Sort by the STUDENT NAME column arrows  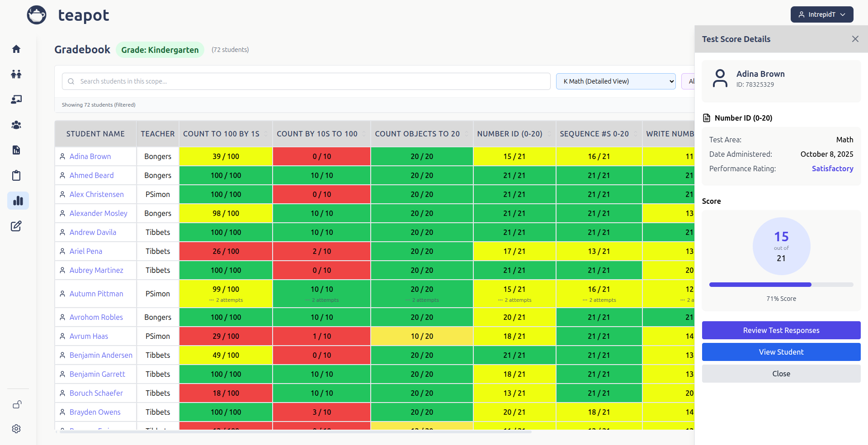(95, 133)
